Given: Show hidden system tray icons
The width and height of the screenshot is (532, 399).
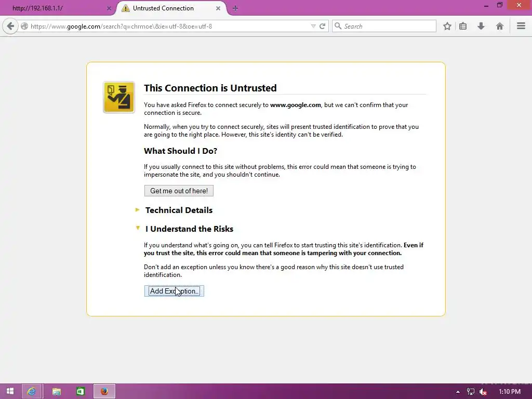Looking at the screenshot, I should (458, 392).
